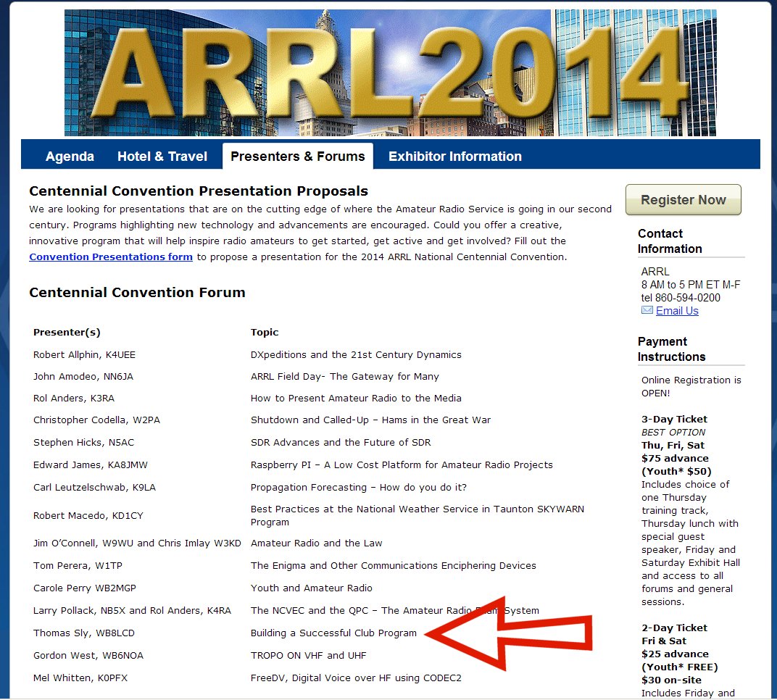Click presenter name Thomas Sly, WB8LCD
The image size is (777, 700).
coord(84,633)
